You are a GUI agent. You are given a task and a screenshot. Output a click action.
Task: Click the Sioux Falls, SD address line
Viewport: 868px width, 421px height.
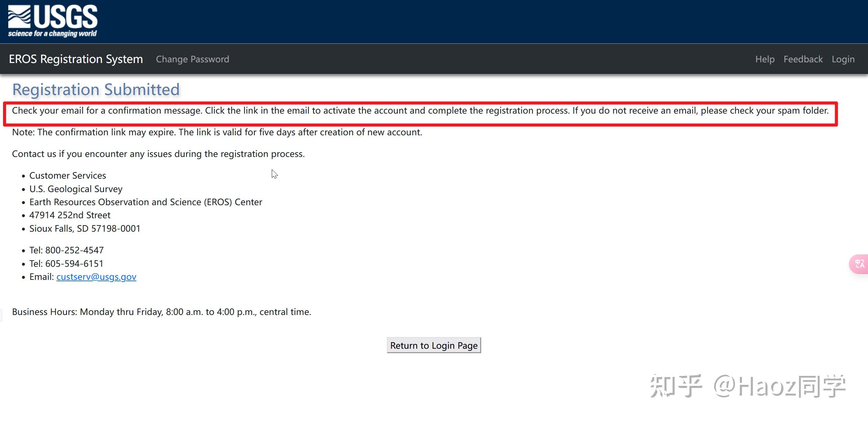point(85,229)
